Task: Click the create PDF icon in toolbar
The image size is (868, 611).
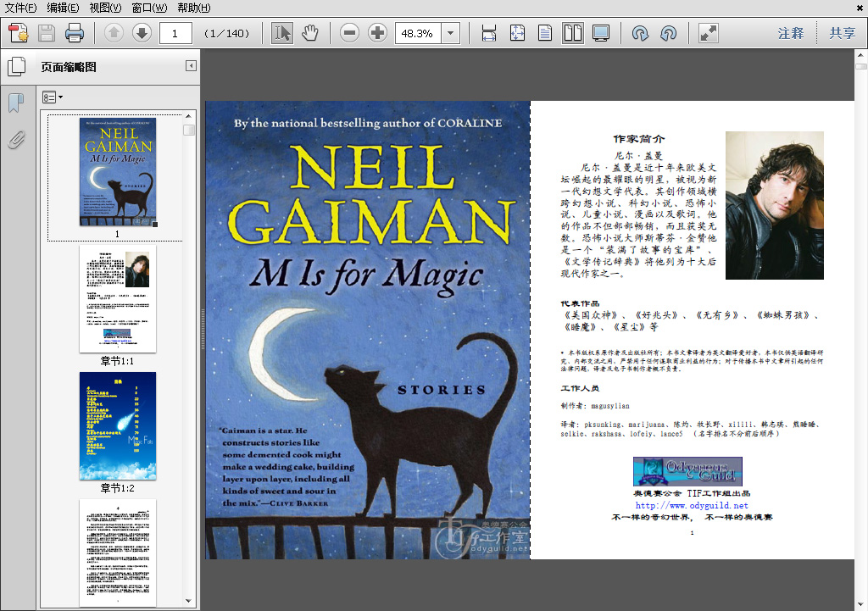Action: pos(19,33)
